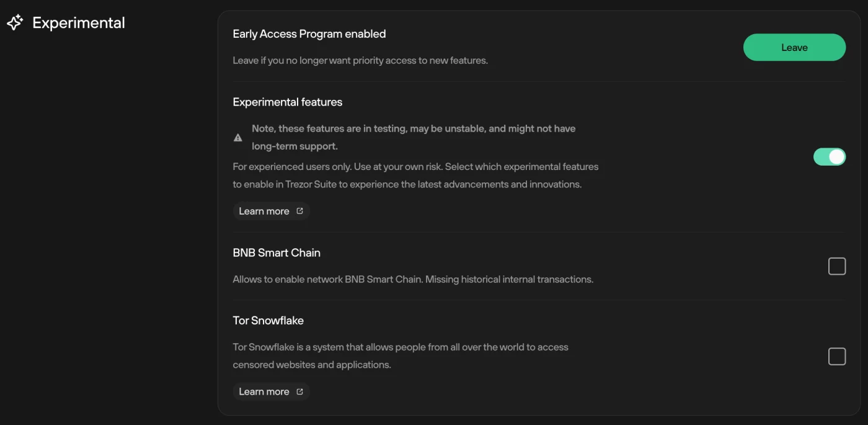Viewport: 868px width, 425px height.
Task: Leave the Early Access Program
Action: (x=794, y=47)
